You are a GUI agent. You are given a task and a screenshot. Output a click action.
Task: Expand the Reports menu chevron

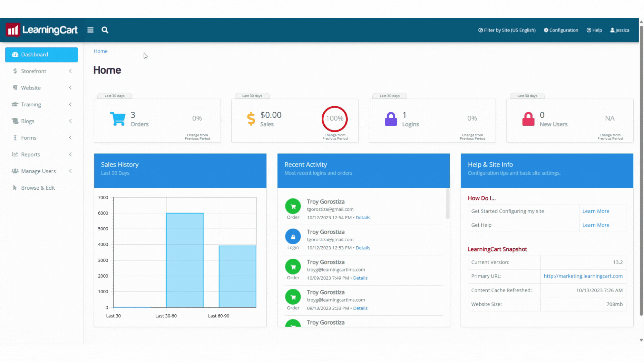[x=70, y=154]
